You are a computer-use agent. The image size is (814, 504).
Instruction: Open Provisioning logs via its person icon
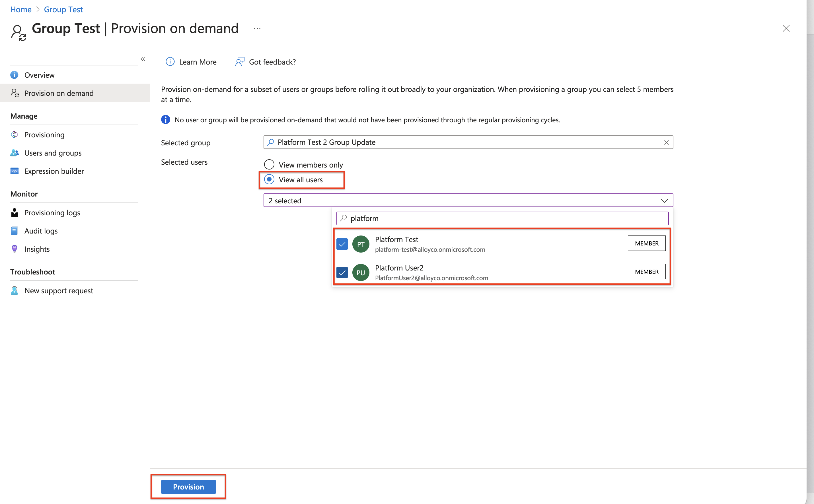coord(14,213)
